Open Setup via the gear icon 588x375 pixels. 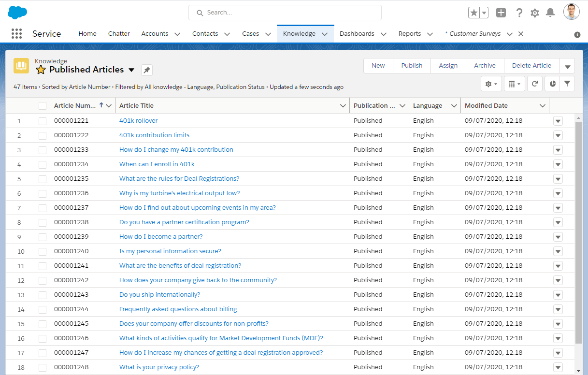(534, 13)
